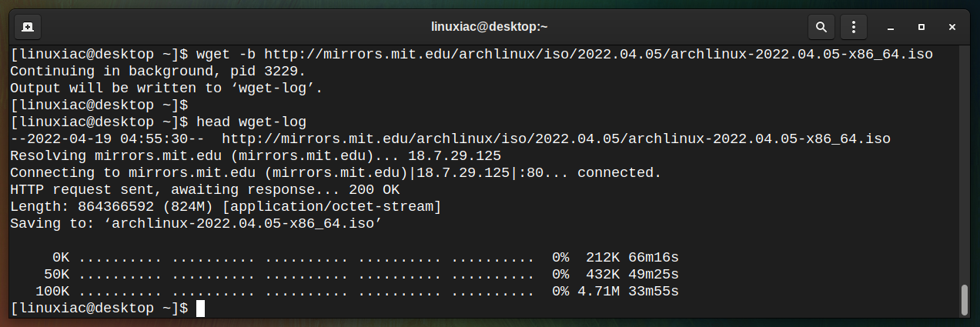The image size is (980, 327).
Task: Close the terminal window
Action: 953,27
